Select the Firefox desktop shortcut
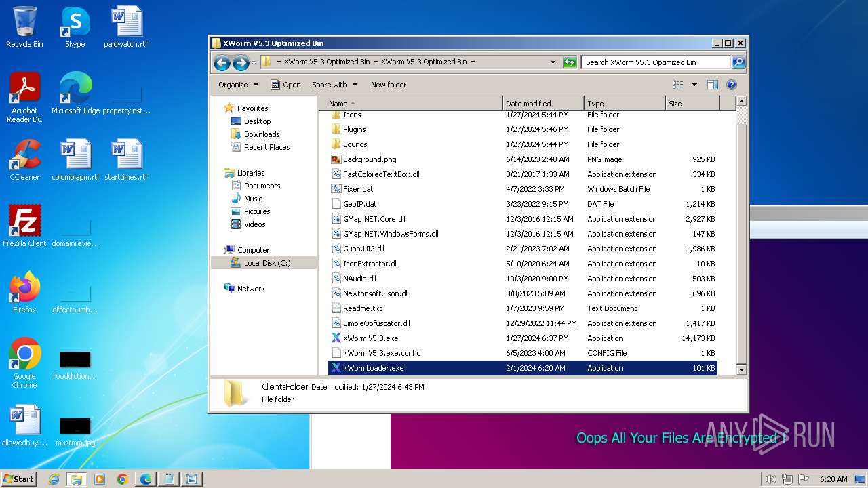 coord(24,292)
